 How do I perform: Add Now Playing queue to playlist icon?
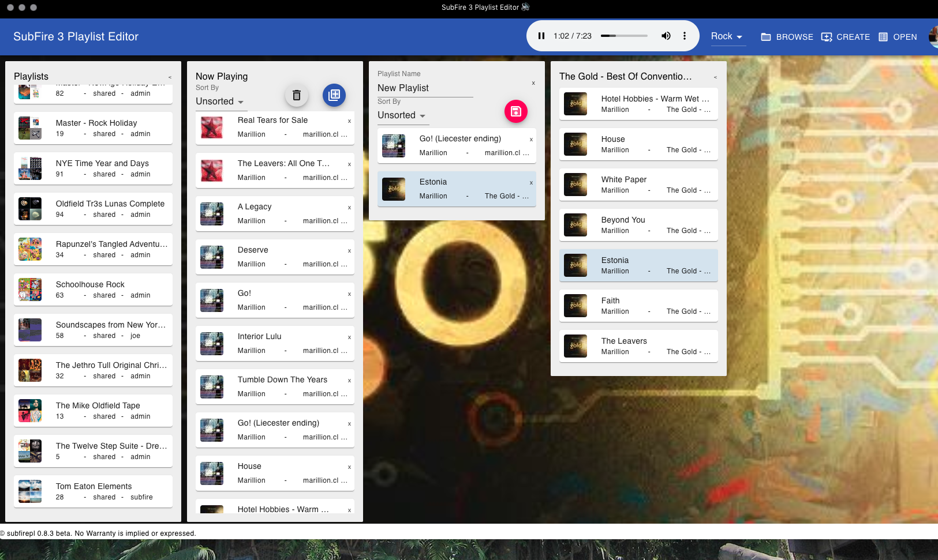(x=334, y=95)
